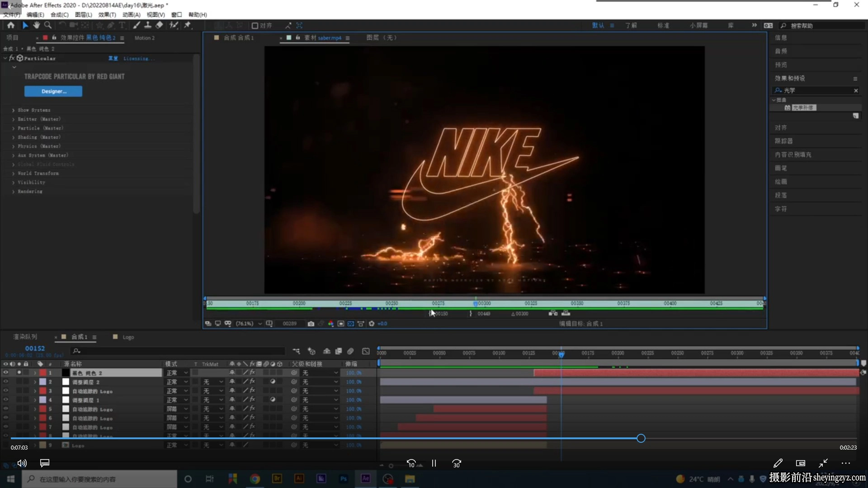Select the Roto Brush tool
This screenshot has width=868, height=488.
click(174, 25)
